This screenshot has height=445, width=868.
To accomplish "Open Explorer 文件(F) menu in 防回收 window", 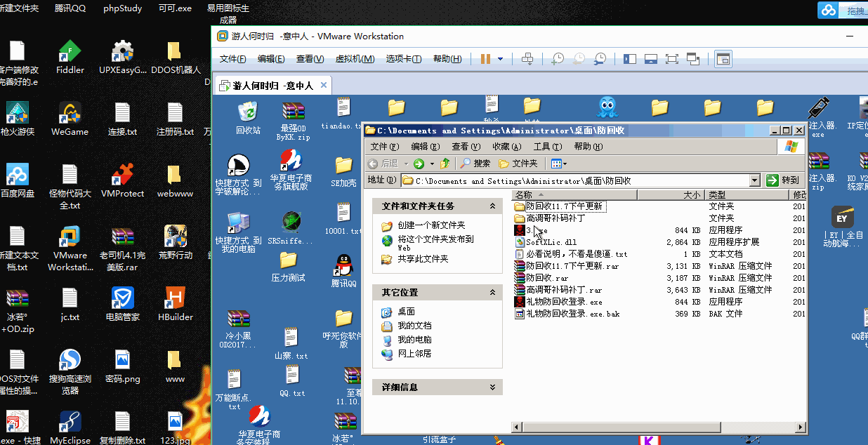I will [x=384, y=147].
